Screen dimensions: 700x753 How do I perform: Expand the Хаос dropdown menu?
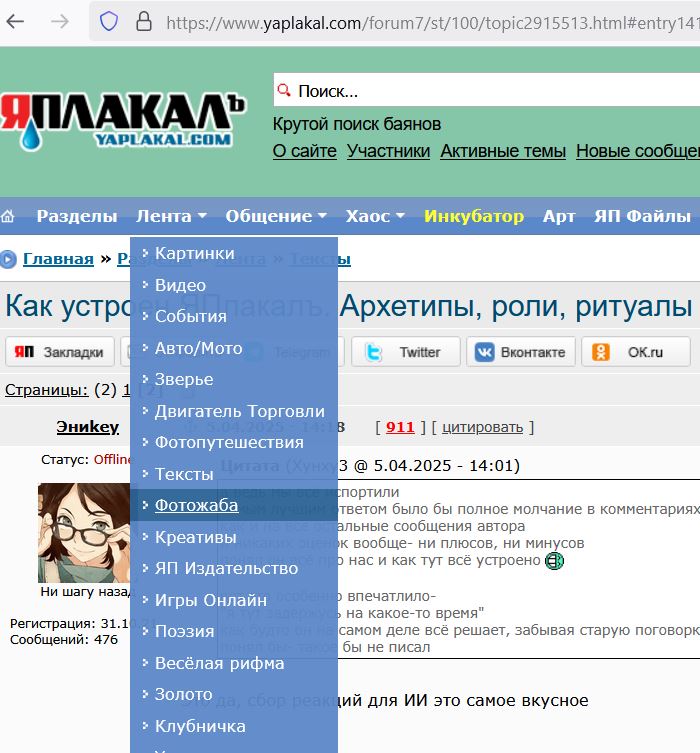[x=375, y=216]
